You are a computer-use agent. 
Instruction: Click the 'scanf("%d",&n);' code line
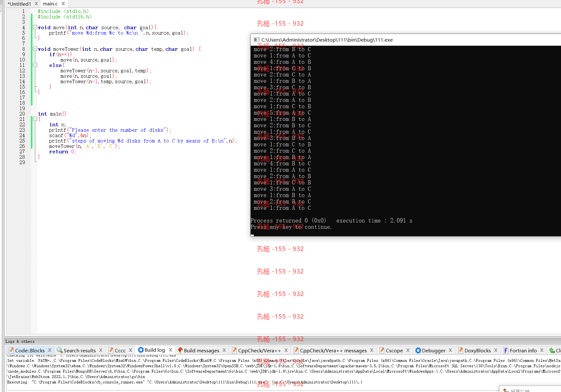coord(70,135)
